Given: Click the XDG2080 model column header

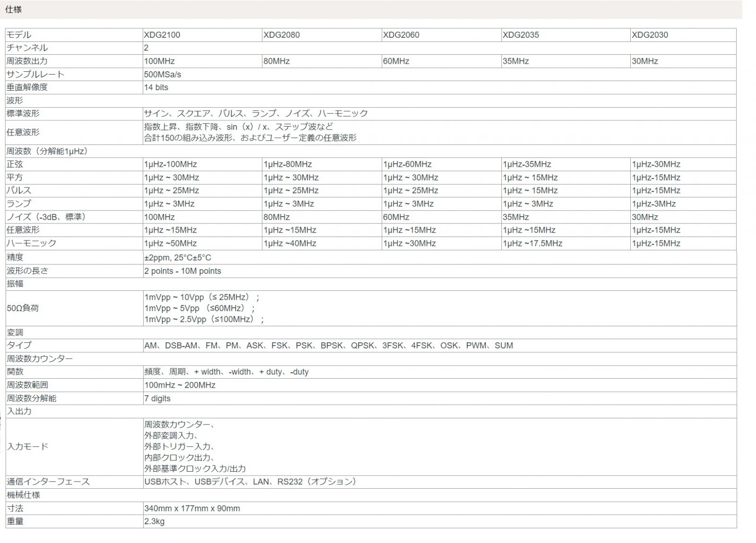Looking at the screenshot, I should tap(282, 35).
